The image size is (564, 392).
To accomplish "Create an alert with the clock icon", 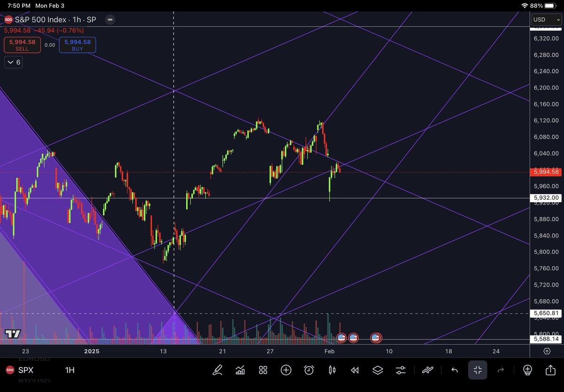I will 309,370.
